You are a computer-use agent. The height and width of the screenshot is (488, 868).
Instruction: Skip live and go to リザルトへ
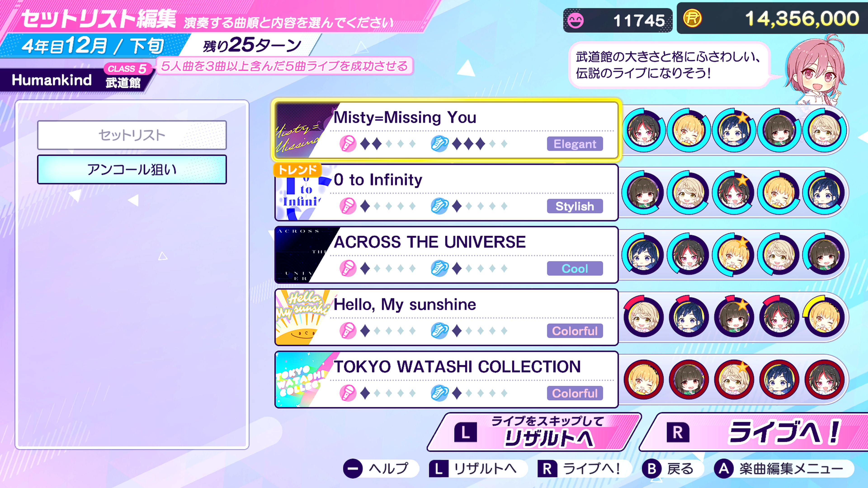pos(534,432)
